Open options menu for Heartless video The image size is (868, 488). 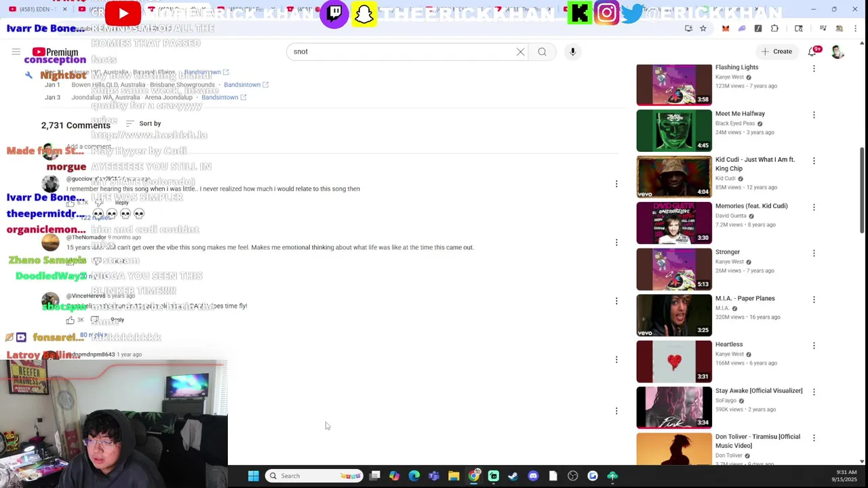814,345
